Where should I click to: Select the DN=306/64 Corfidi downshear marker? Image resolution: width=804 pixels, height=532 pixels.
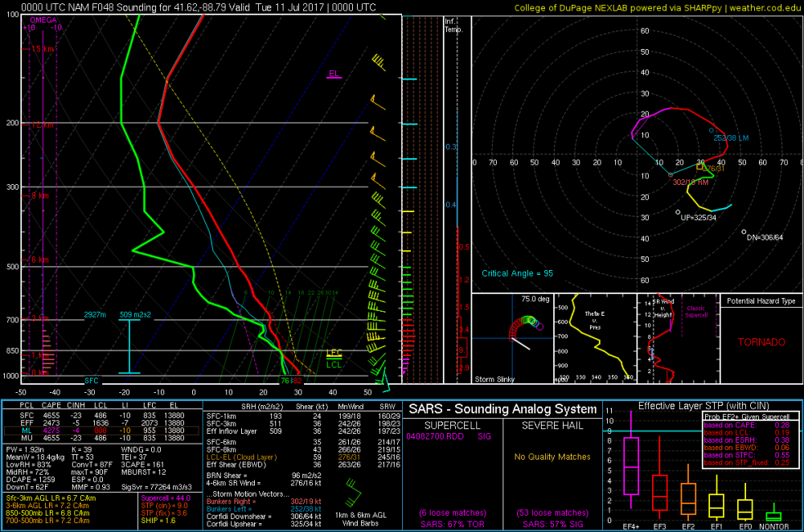(x=744, y=232)
